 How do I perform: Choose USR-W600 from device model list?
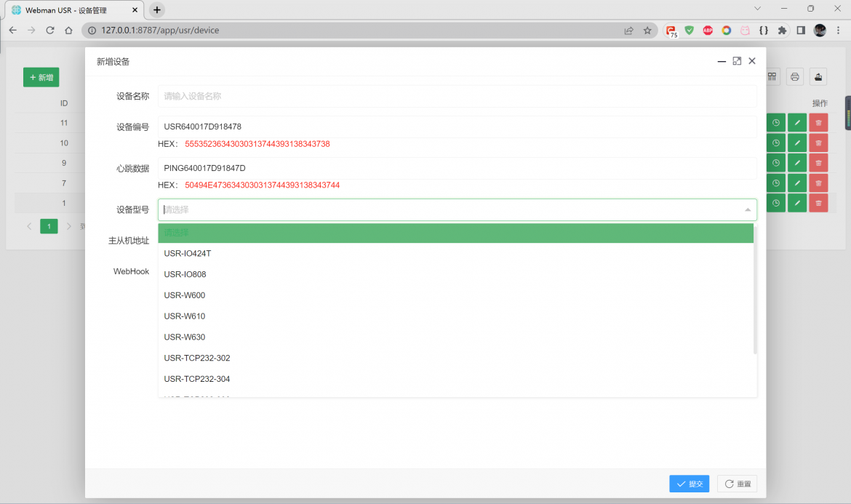[x=455, y=295]
